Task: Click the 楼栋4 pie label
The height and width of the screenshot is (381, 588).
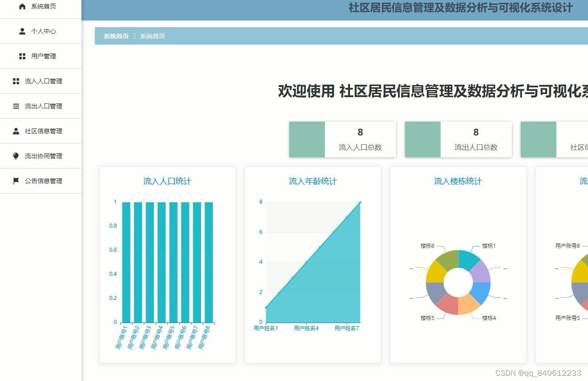Action: (489, 318)
